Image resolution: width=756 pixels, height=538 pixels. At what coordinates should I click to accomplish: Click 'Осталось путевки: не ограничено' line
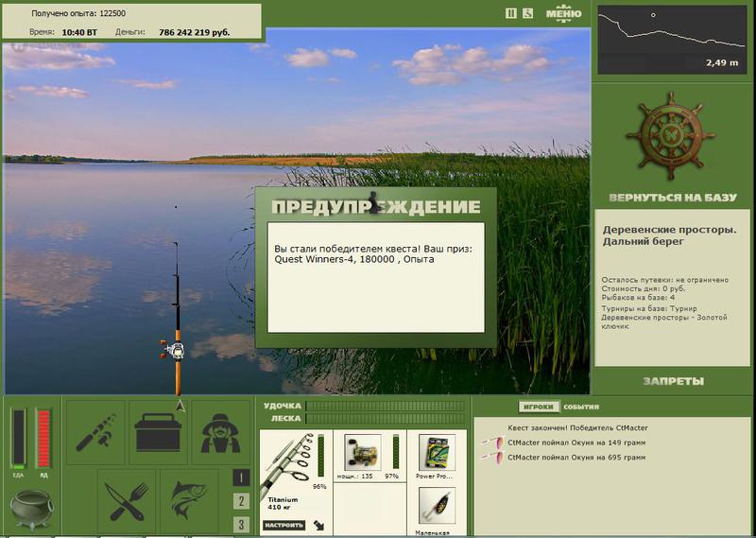point(665,280)
